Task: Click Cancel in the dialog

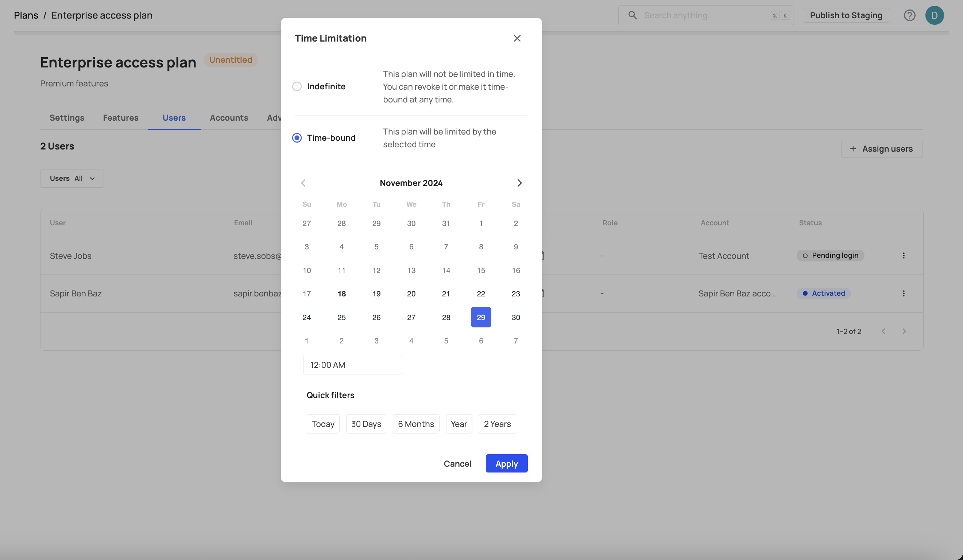Action: click(457, 463)
